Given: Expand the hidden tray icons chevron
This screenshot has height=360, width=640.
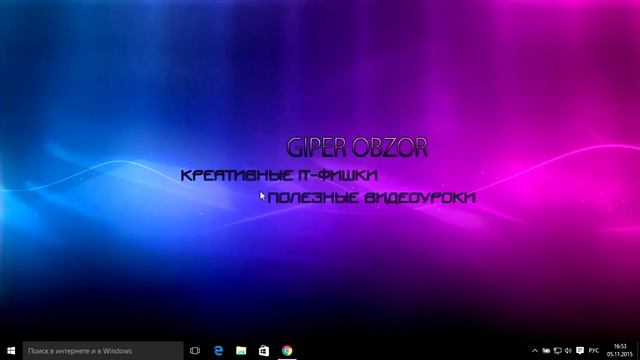Looking at the screenshot, I should 535,351.
